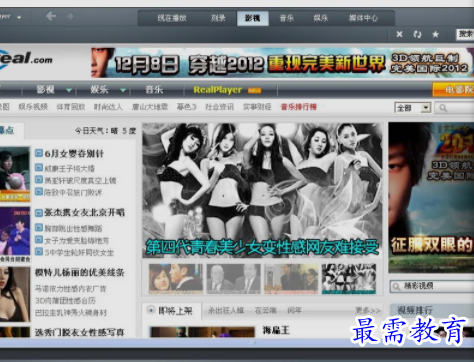Open the 威廉王子将大婚 story link
Viewport: 474px width, 362px height.
(x=70, y=168)
